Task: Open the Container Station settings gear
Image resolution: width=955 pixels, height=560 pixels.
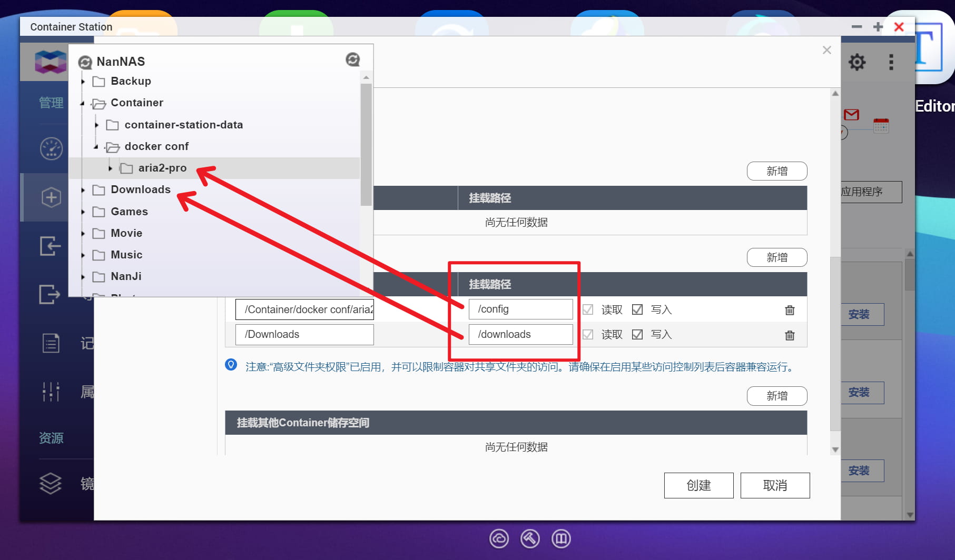Action: point(857,62)
